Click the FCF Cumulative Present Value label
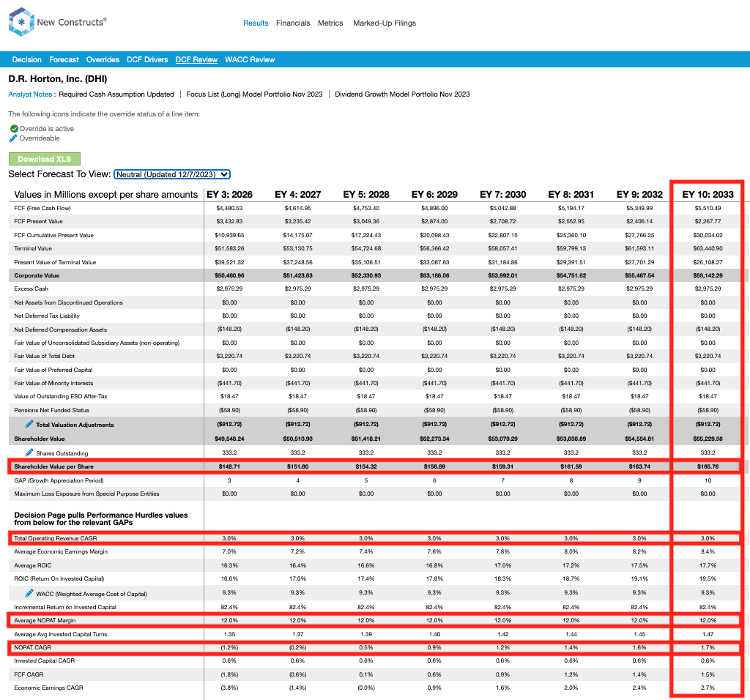750x700 pixels. (x=53, y=235)
